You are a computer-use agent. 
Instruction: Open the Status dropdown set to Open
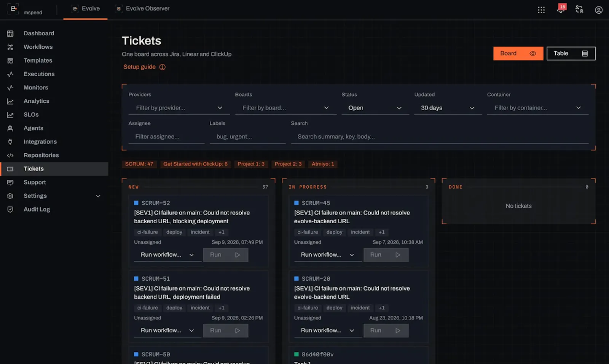pos(375,108)
